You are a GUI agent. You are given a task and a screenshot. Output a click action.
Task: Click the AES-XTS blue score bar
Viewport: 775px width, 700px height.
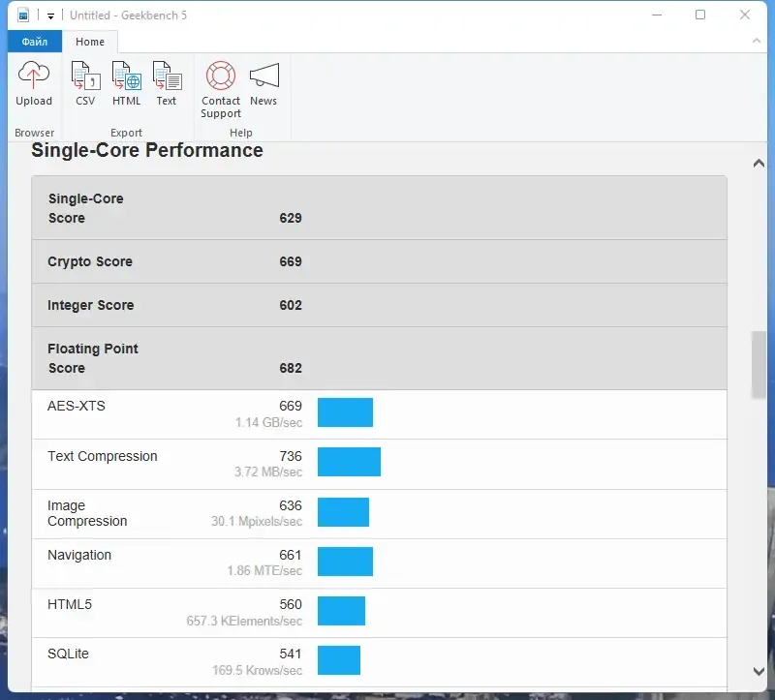pyautogui.click(x=345, y=412)
